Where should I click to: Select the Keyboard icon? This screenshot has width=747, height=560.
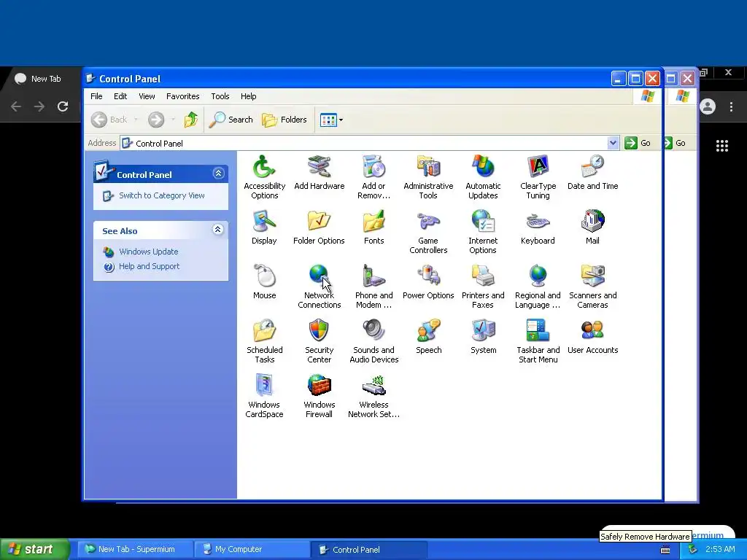(x=538, y=227)
